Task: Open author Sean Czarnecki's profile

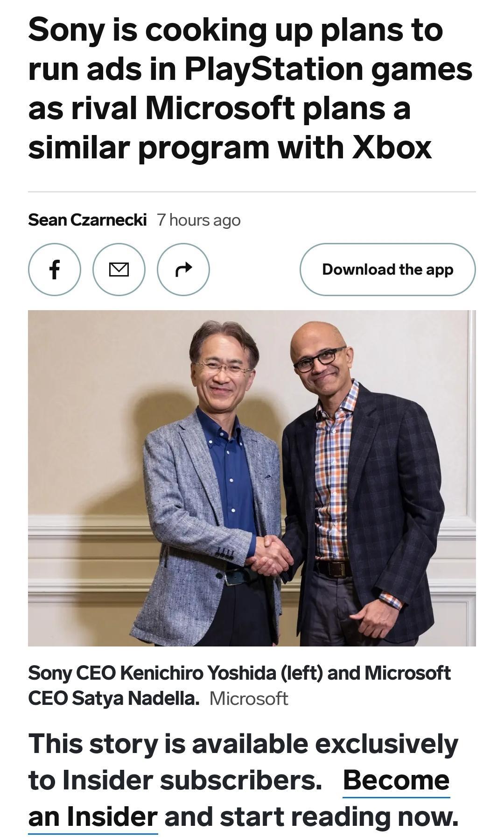Action: [87, 220]
